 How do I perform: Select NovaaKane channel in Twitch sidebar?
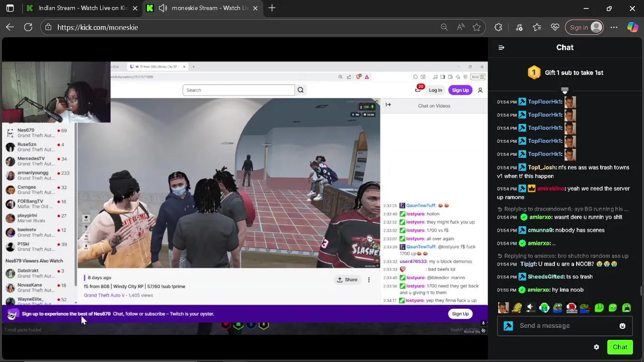38,288
